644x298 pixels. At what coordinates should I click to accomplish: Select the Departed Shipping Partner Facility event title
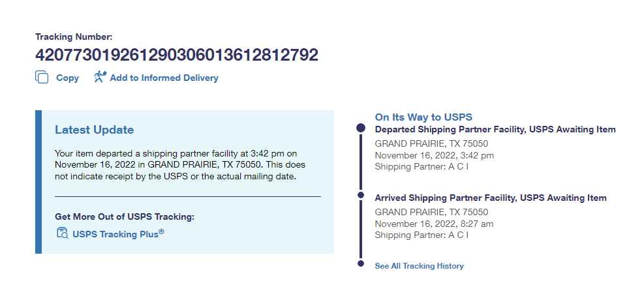click(495, 130)
